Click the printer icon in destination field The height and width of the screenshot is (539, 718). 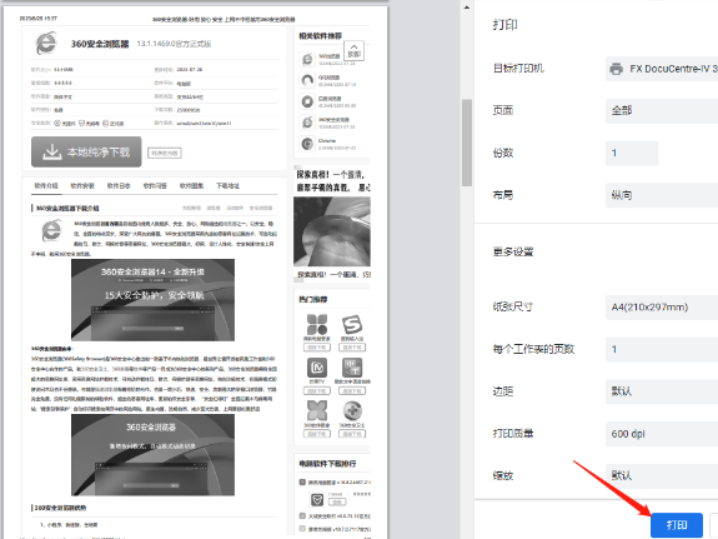click(616, 69)
